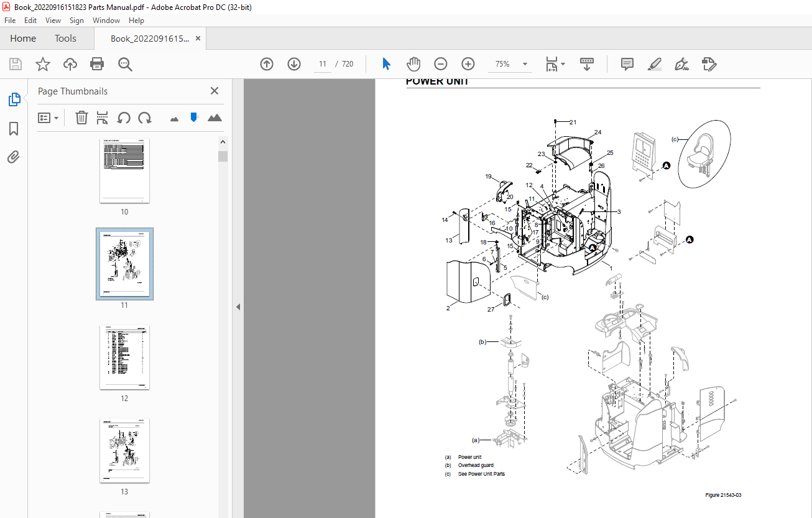Click the Save file icon
Screen dimensions: 812x518
click(16, 64)
